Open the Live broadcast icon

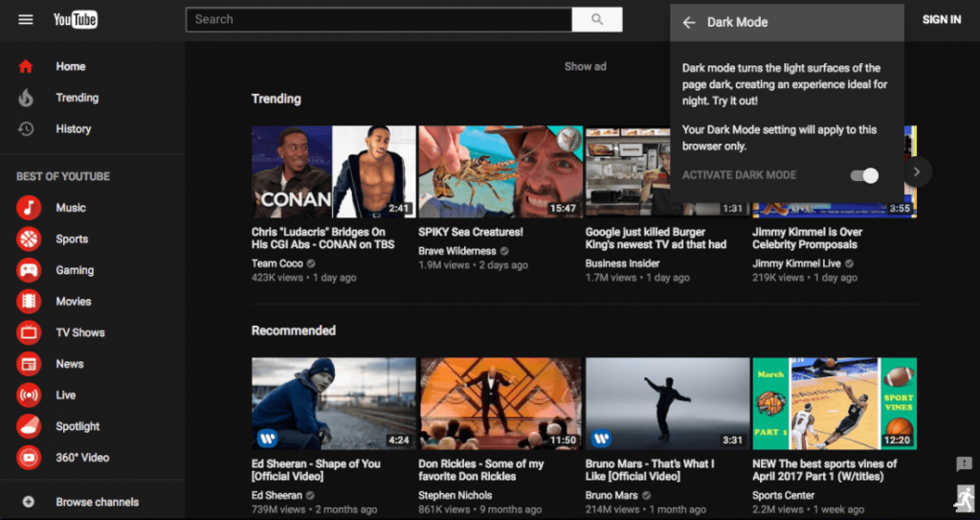point(29,395)
